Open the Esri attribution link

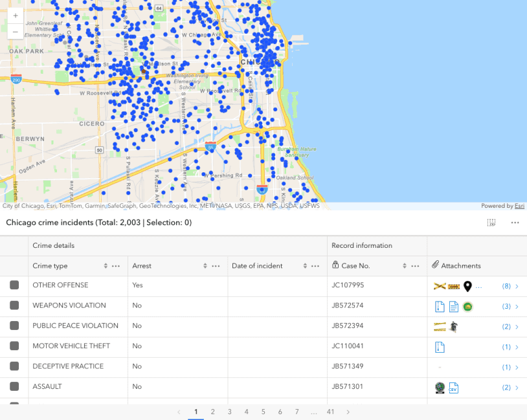(519, 206)
